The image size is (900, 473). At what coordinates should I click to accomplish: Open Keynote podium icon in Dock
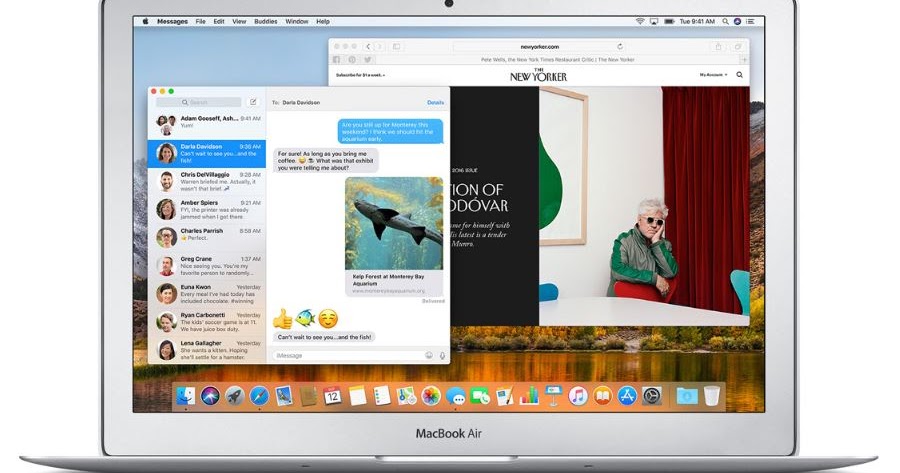553,396
